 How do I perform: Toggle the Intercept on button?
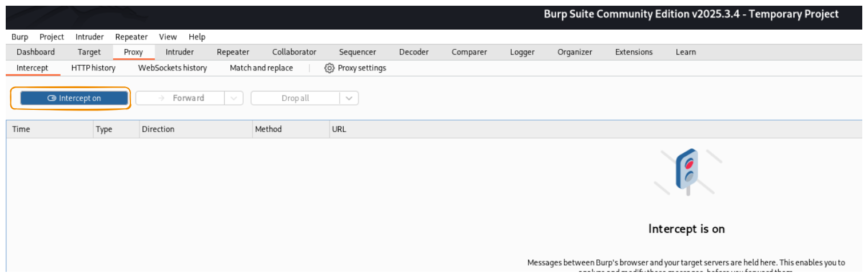tap(74, 98)
